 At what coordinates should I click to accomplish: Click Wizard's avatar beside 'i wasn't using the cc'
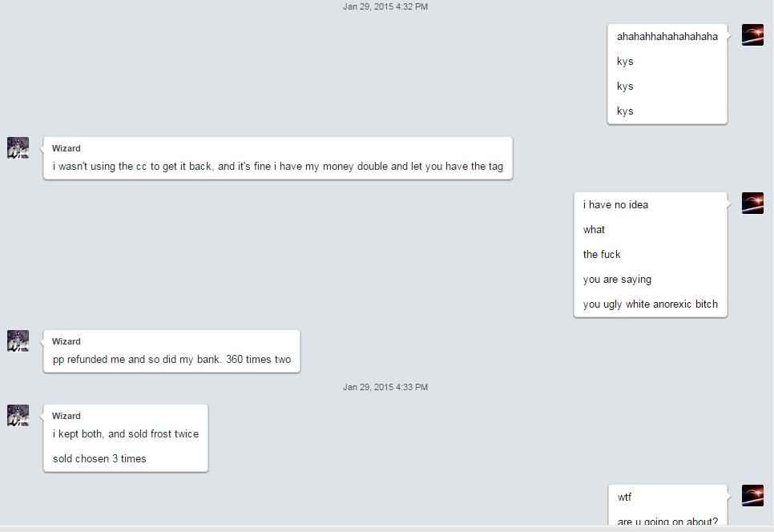click(18, 148)
